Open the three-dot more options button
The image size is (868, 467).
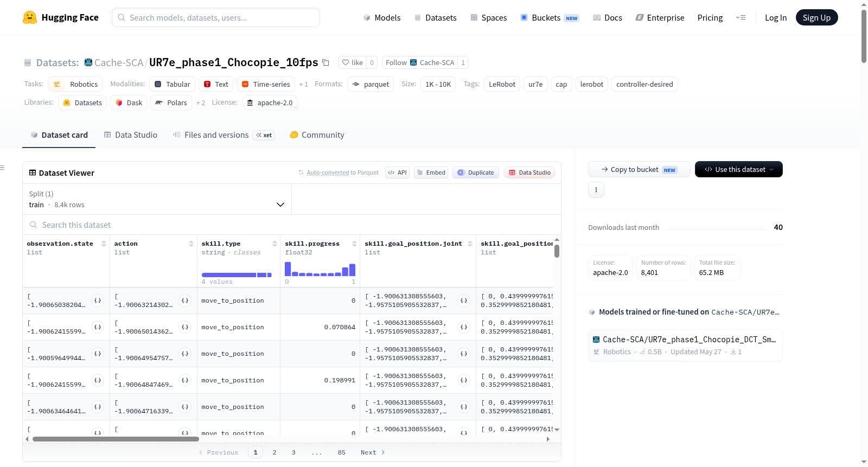coord(596,190)
